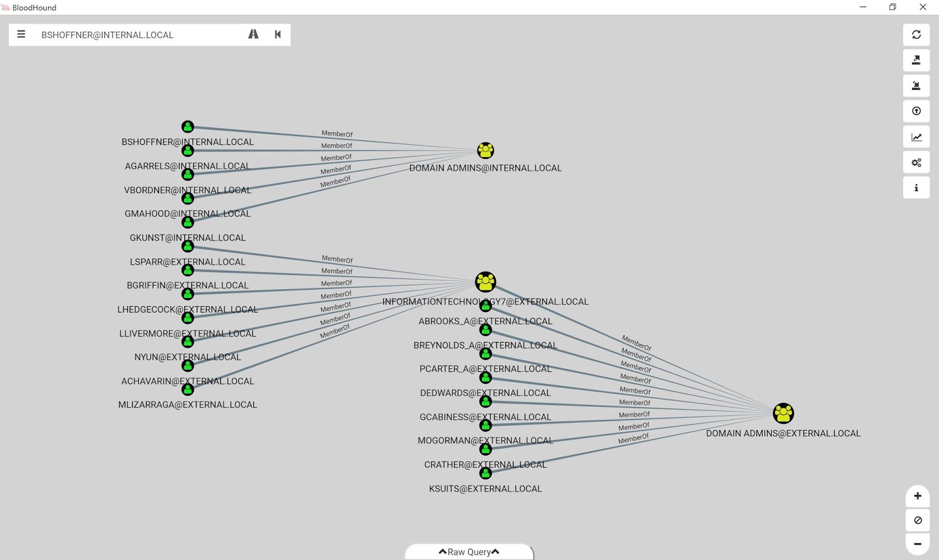
Task: Select the Import Graph icon
Action: (917, 86)
